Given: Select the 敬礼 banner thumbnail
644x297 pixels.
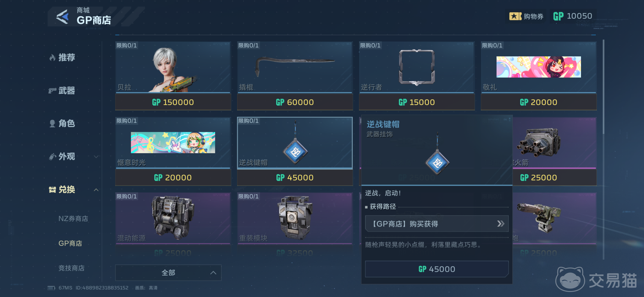Looking at the screenshot, I should point(539,67).
